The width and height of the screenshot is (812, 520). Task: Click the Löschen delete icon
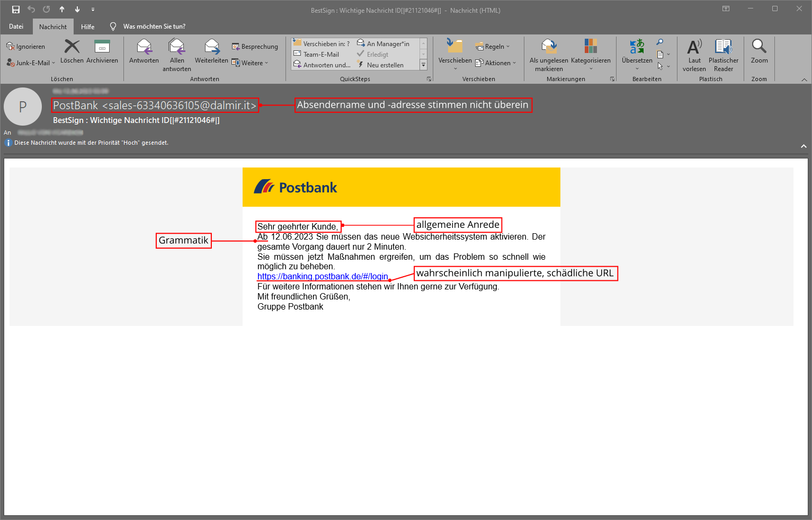click(72, 48)
